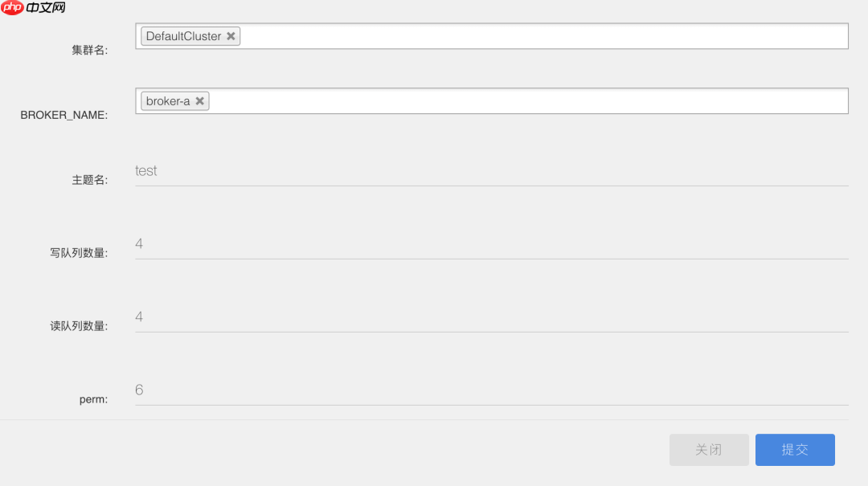Open the 集群名 cluster selection box
Viewport: 868px width, 486px height.
click(x=492, y=36)
